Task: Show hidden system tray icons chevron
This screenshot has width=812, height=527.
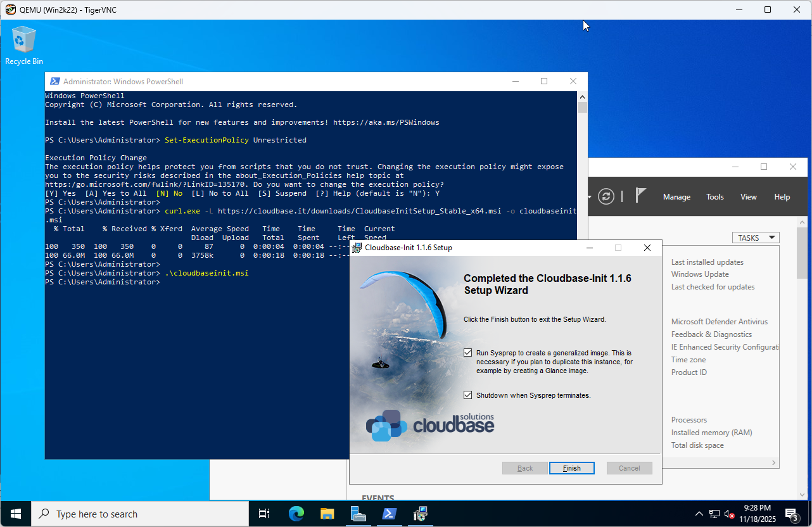Action: pyautogui.click(x=699, y=514)
